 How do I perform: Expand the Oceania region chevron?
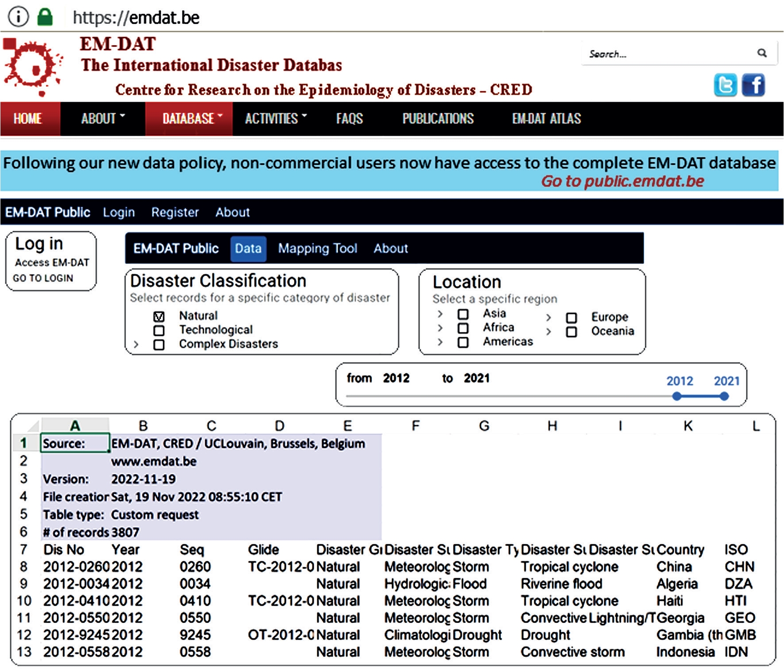pos(548,332)
